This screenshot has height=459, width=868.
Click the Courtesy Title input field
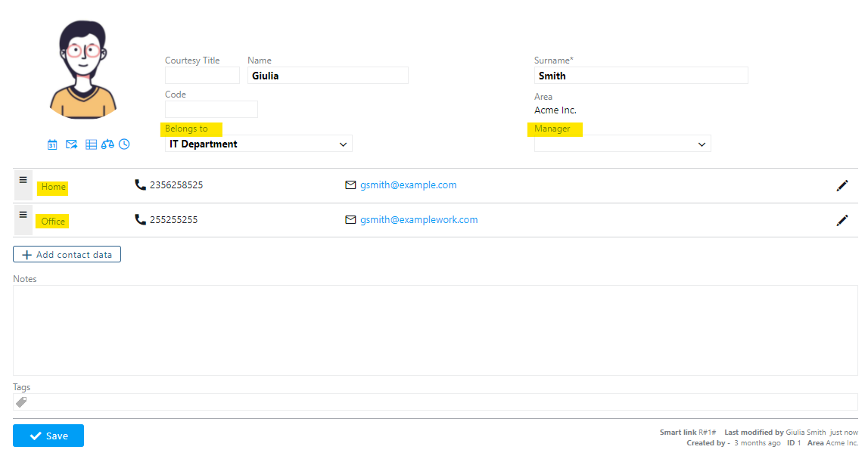(202, 76)
